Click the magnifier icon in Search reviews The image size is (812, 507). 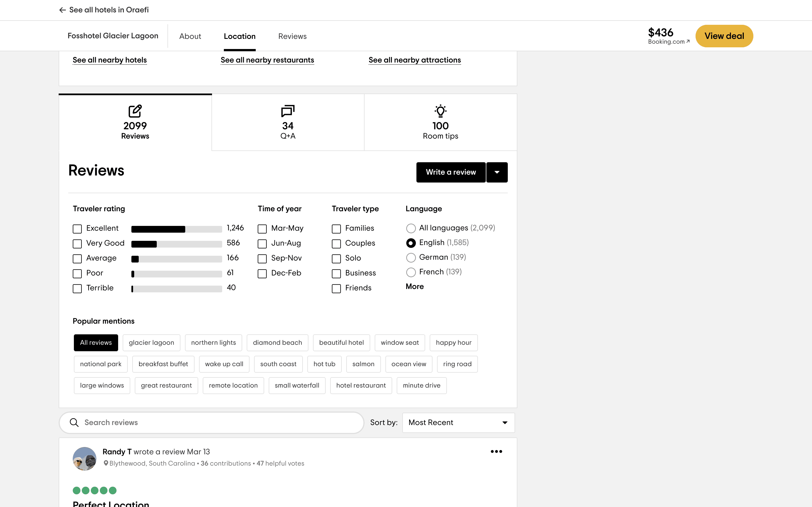[74, 422]
